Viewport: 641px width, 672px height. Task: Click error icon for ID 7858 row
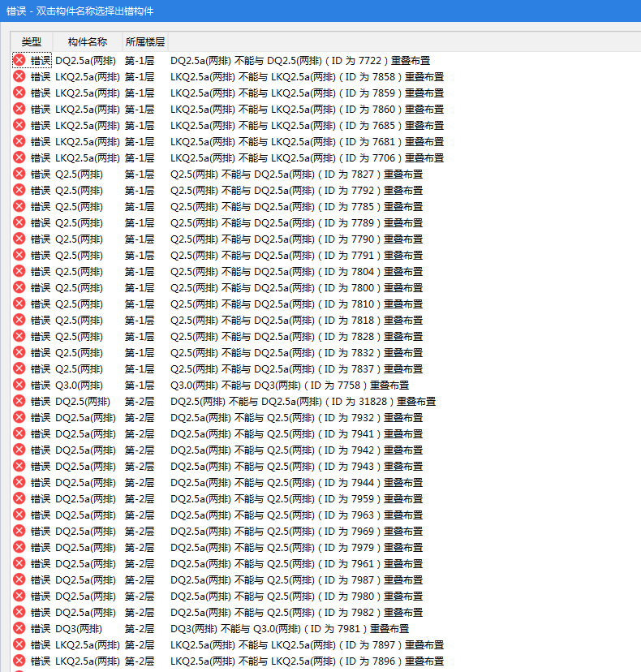point(19,77)
